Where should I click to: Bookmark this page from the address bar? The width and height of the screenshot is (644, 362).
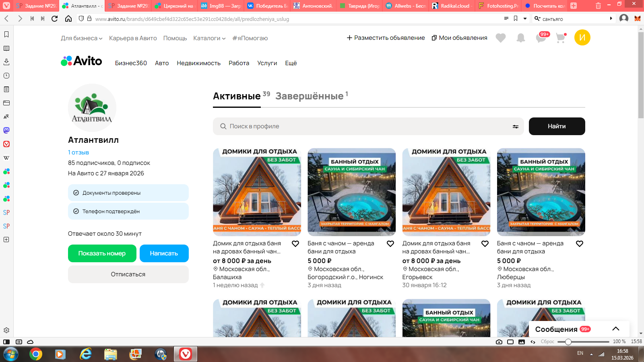coord(516,19)
